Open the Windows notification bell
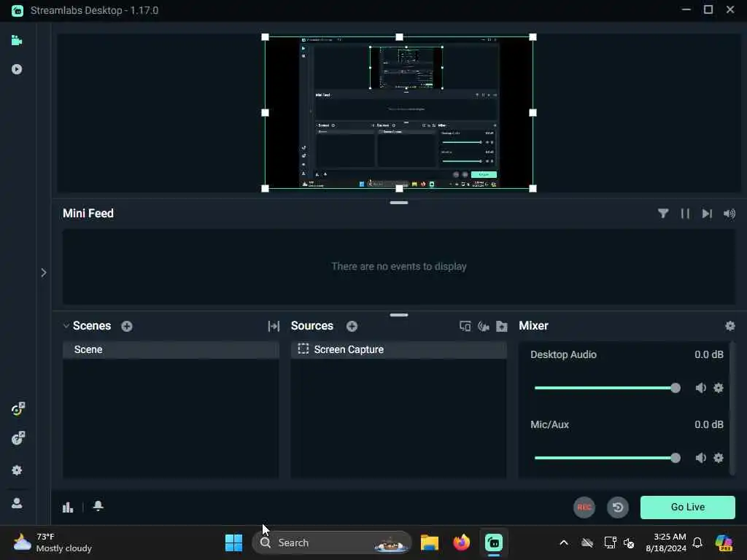747x560 pixels. click(697, 542)
